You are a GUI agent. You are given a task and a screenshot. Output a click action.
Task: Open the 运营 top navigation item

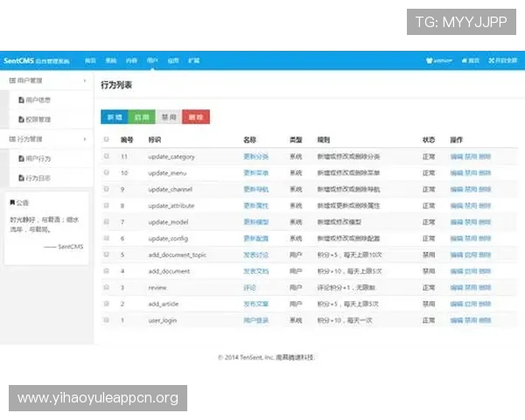click(173, 60)
